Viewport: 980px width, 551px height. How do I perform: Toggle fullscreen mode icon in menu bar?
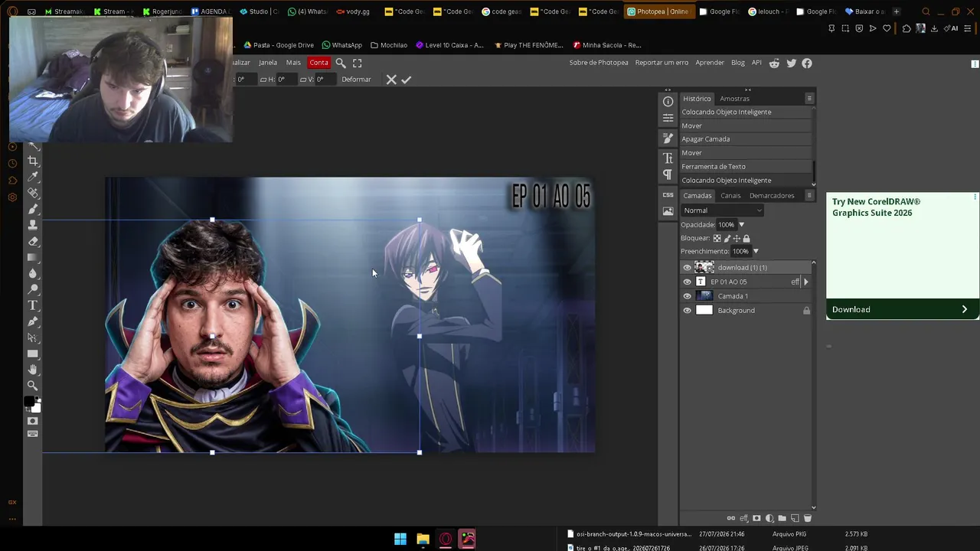coord(357,63)
